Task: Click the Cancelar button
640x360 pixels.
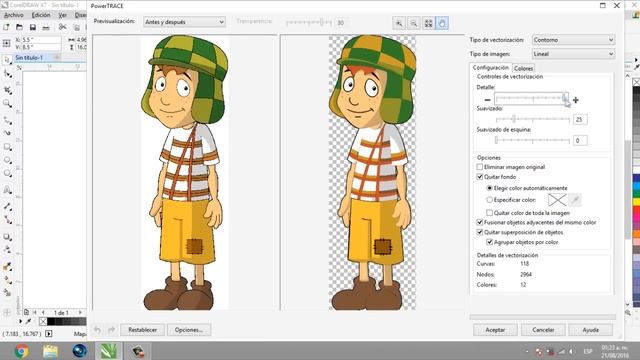Action: [x=543, y=330]
